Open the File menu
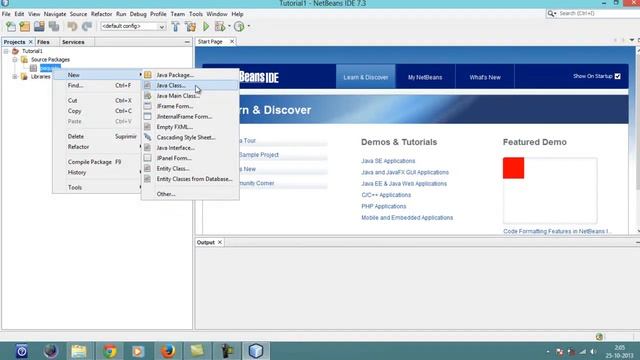640x360 pixels. click(6, 14)
